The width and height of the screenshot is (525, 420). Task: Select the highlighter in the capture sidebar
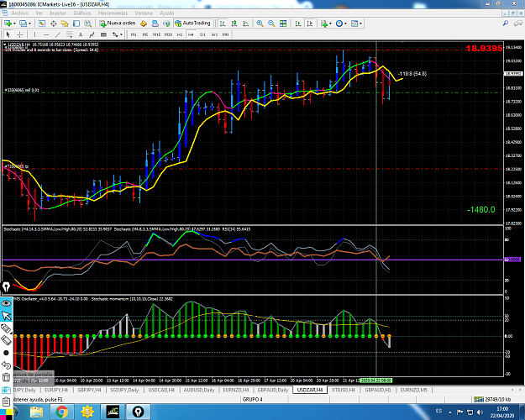(x=6, y=328)
